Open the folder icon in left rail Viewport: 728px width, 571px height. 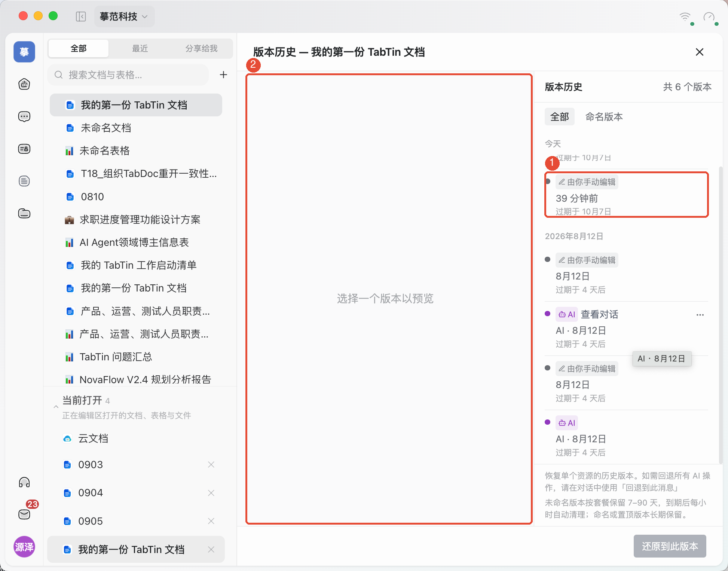tap(24, 213)
